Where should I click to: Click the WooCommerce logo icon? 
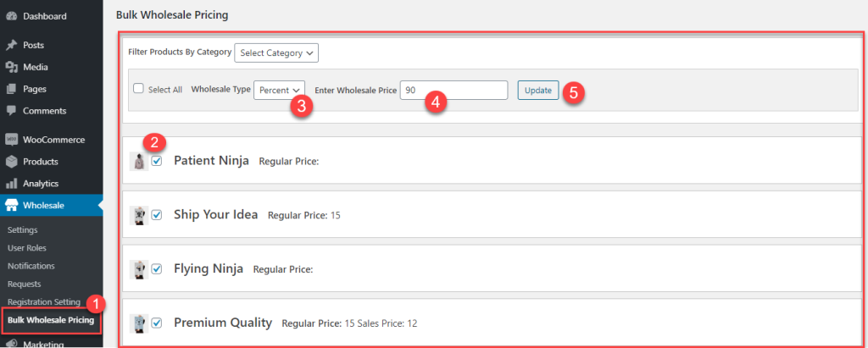[x=11, y=140]
